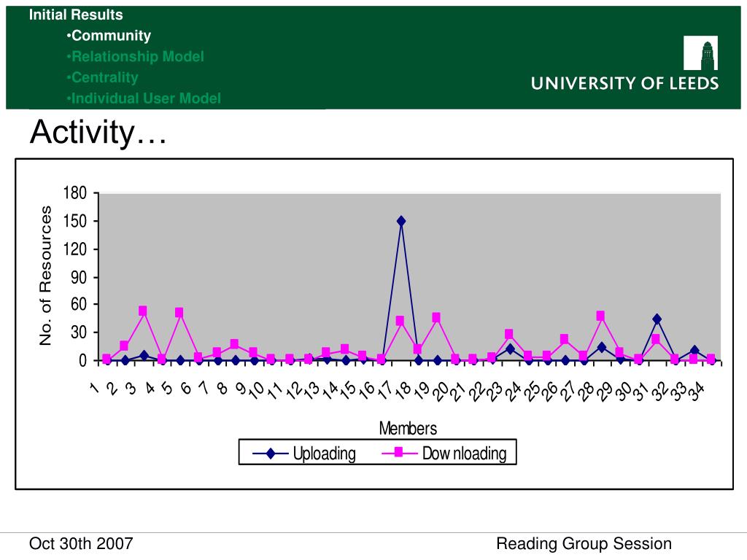This screenshot has width=747, height=560.
Task: Click the x-axis label 34
Action: 696,392
